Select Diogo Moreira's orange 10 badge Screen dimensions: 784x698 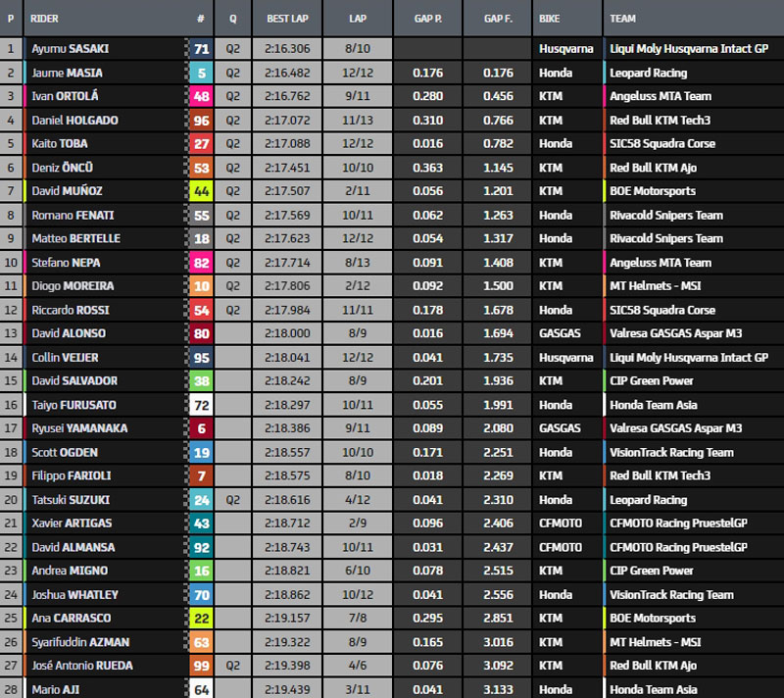click(x=201, y=286)
